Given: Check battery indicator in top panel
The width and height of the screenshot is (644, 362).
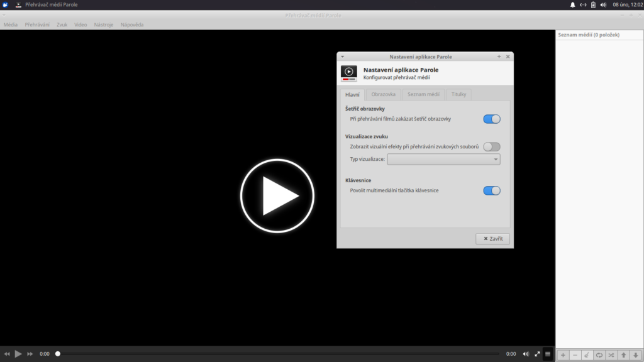Looking at the screenshot, I should click(593, 5).
